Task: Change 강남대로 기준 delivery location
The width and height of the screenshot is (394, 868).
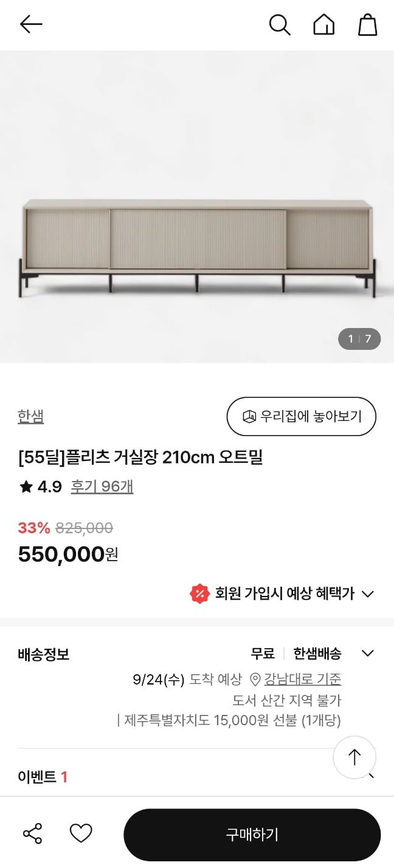Action: pos(302,679)
